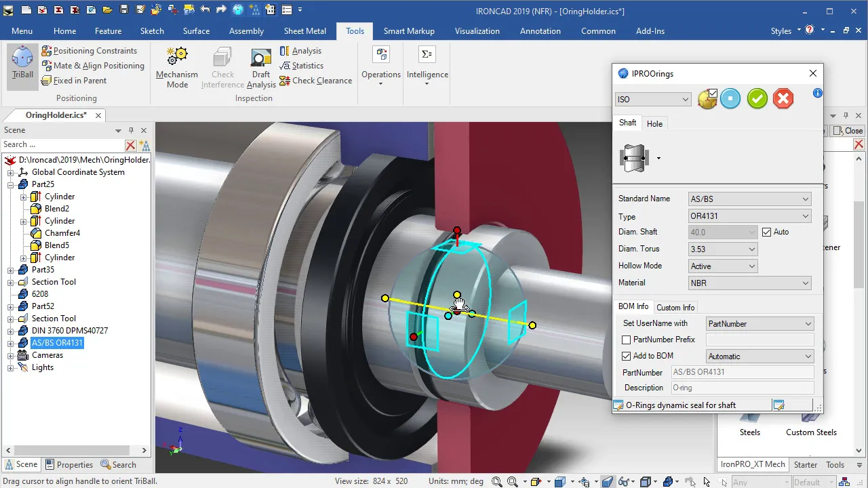Uncheck Add to BOM
This screenshot has width=868, height=488.
pos(627,356)
